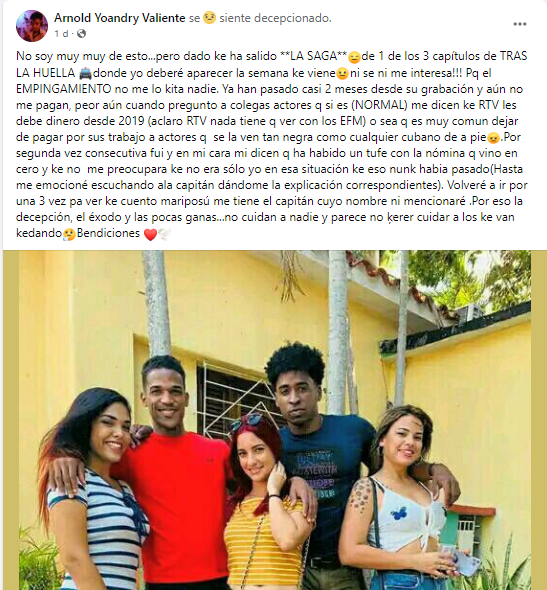Click the red heart emoji after Bendiciones
547x590 pixels.
coord(150,234)
